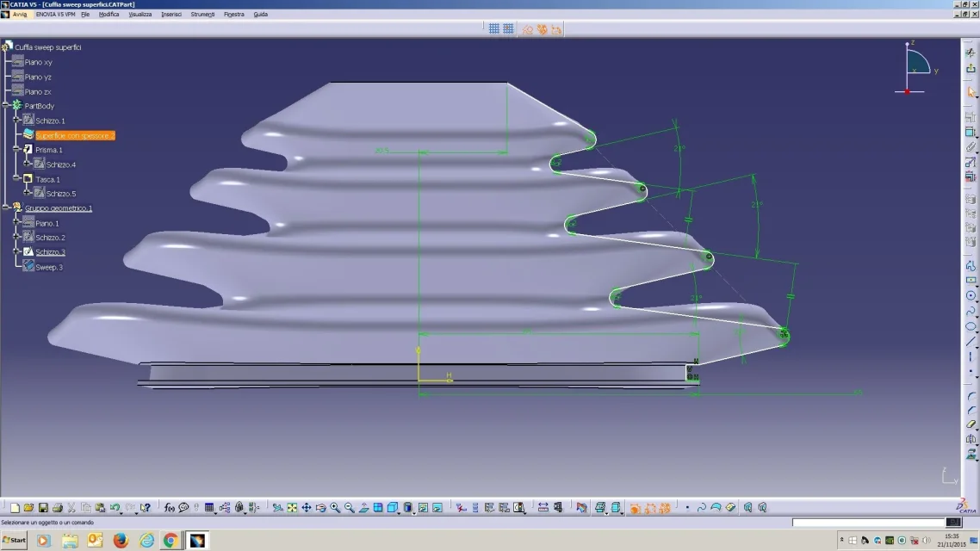Toggle Snap to Point icon in top toolbar
The width and height of the screenshot is (980, 551).
[508, 28]
